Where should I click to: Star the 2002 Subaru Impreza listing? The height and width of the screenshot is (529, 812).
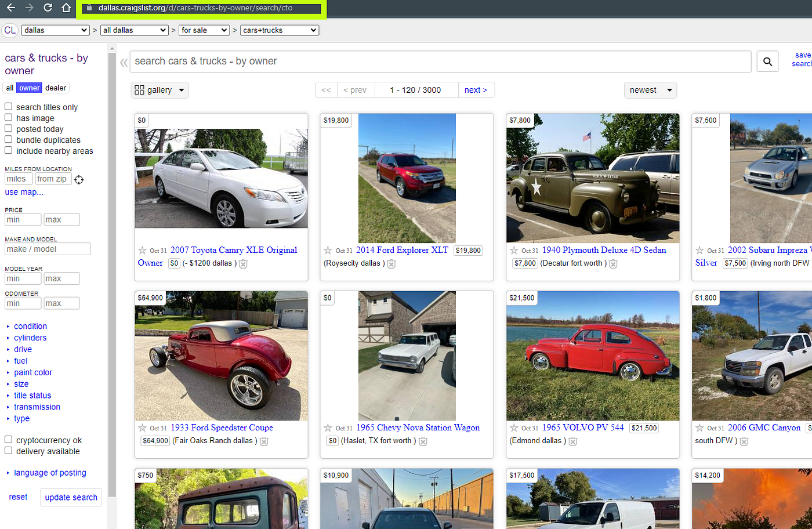click(699, 251)
